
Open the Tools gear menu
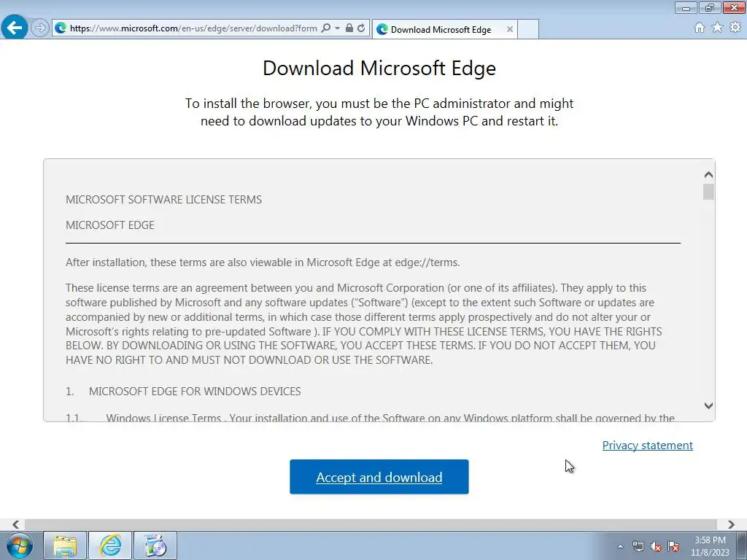(x=735, y=28)
